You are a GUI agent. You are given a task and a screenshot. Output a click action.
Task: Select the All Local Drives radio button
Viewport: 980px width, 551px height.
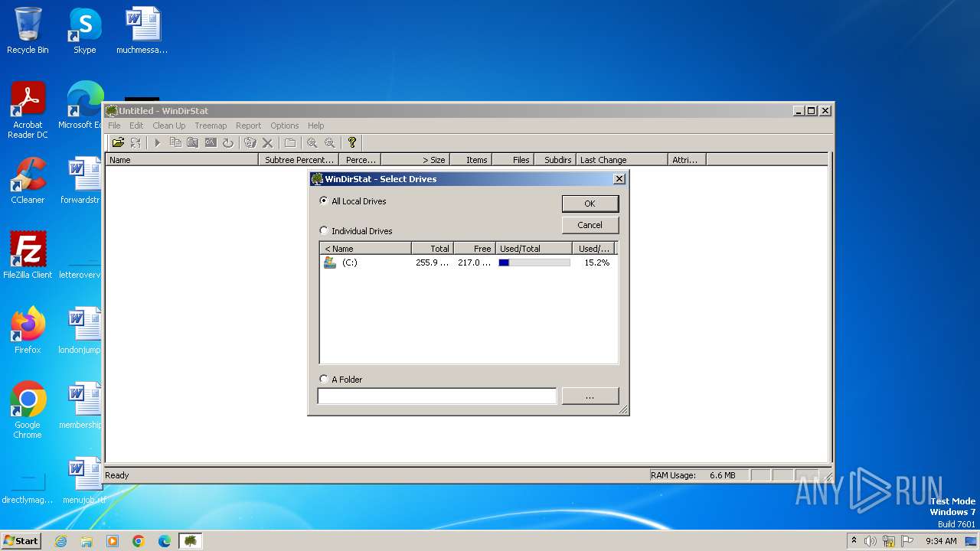[324, 201]
